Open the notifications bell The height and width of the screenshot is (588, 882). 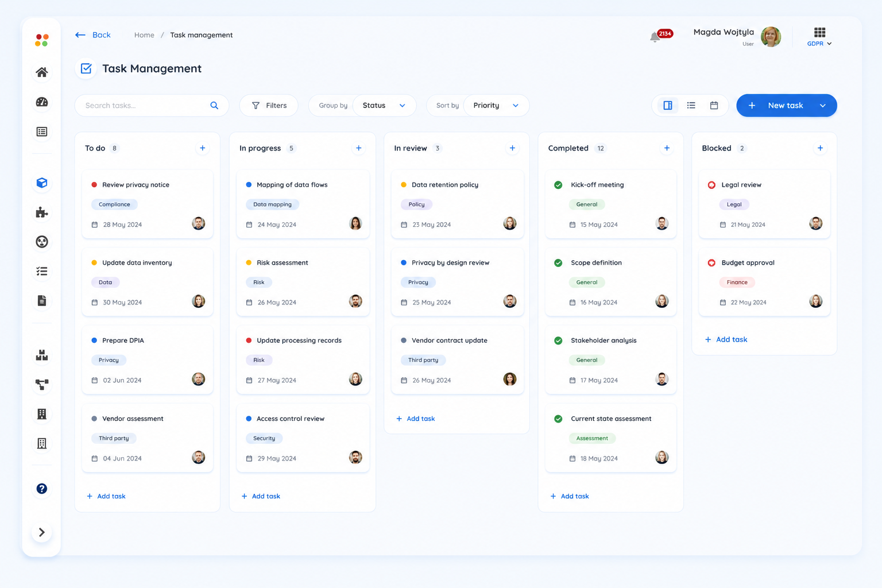click(655, 37)
